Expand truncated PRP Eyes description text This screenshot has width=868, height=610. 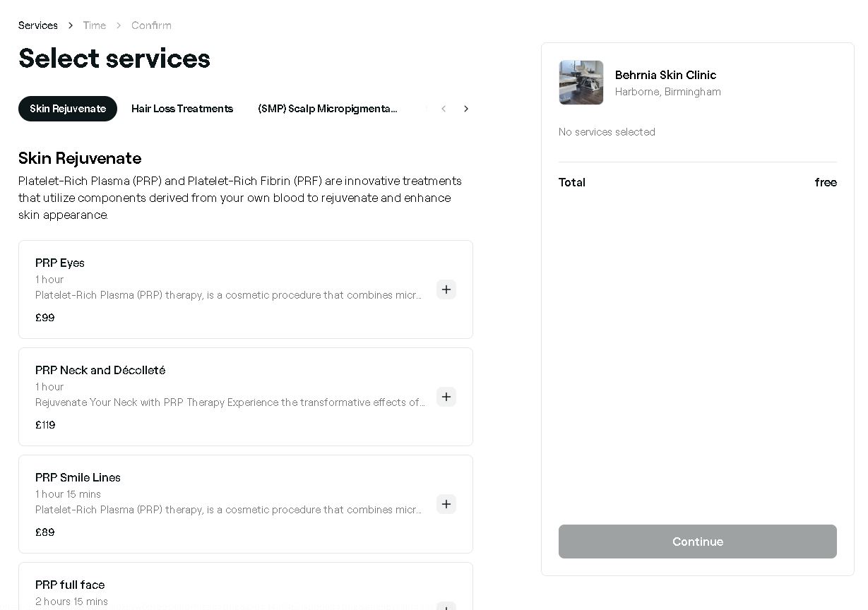click(x=229, y=295)
